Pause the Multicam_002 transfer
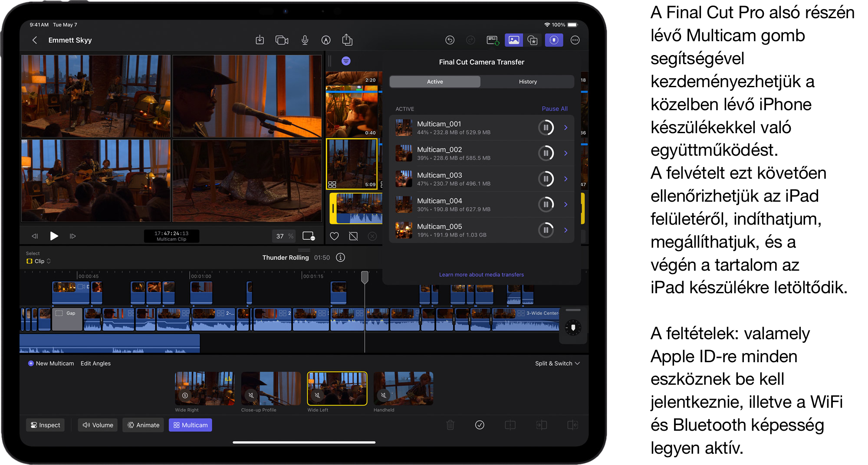The image size is (868, 465). (x=546, y=153)
